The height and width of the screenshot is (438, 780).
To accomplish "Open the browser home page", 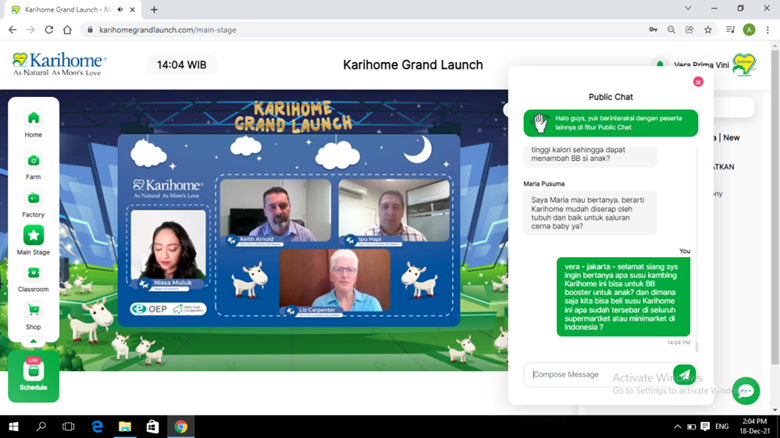I will (67, 30).
